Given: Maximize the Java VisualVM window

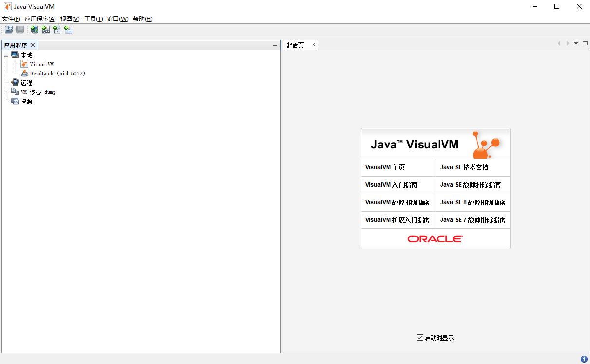Looking at the screenshot, I should pos(557,6).
